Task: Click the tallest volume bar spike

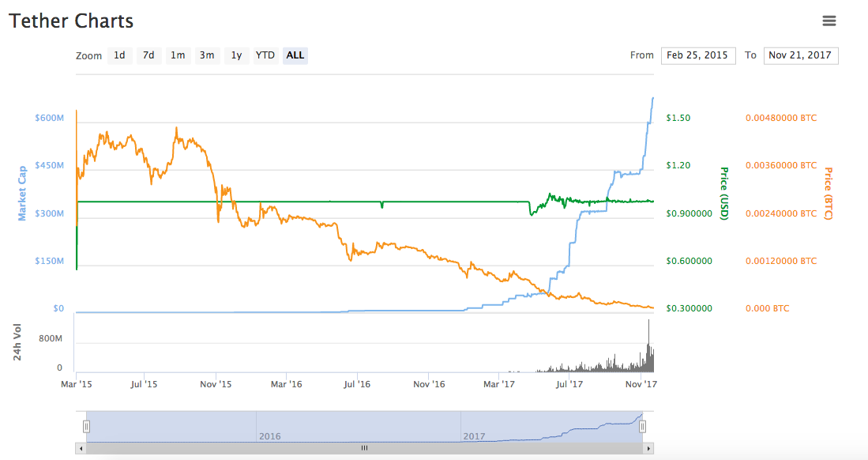Action: tap(648, 345)
